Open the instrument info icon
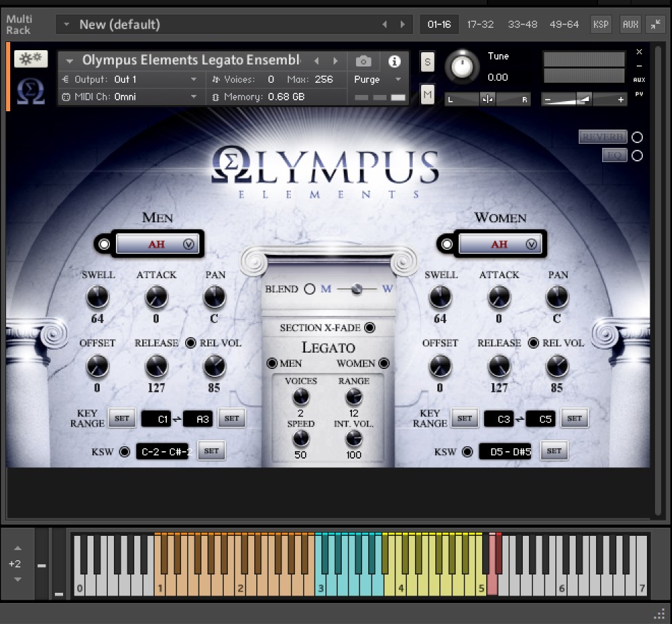 [394, 61]
